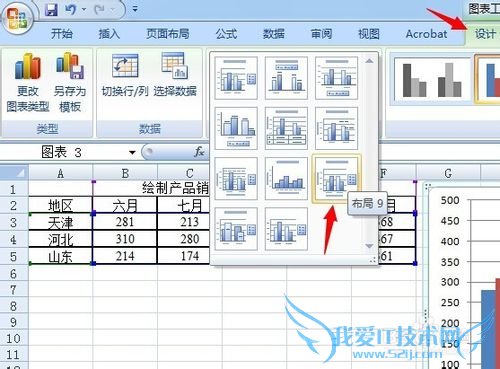Choose chart layout 2 thumbnail
The width and height of the screenshot is (500, 369).
286,78
